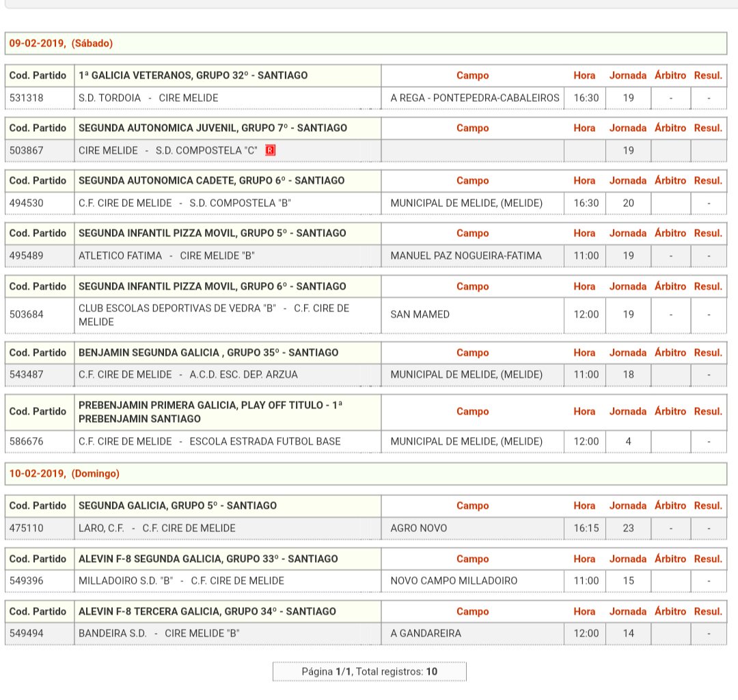
Task: Click match code 543487
Action: (x=27, y=374)
